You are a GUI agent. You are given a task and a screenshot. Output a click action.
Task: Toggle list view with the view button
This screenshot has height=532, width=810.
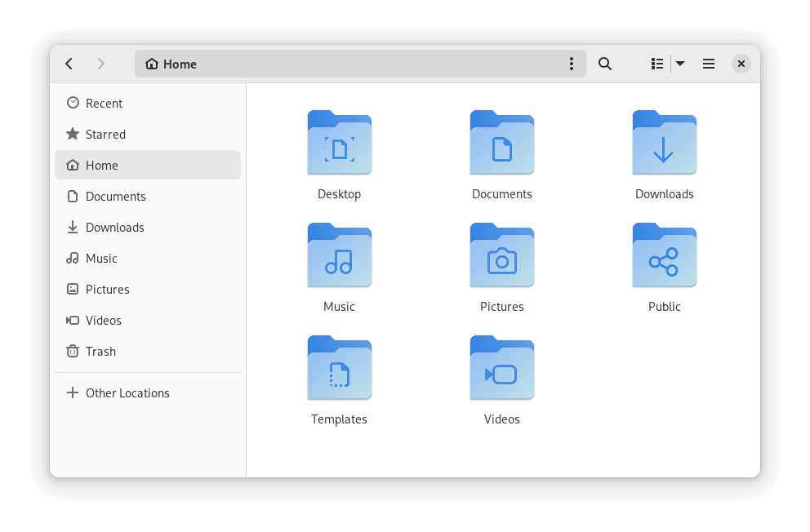(x=656, y=64)
